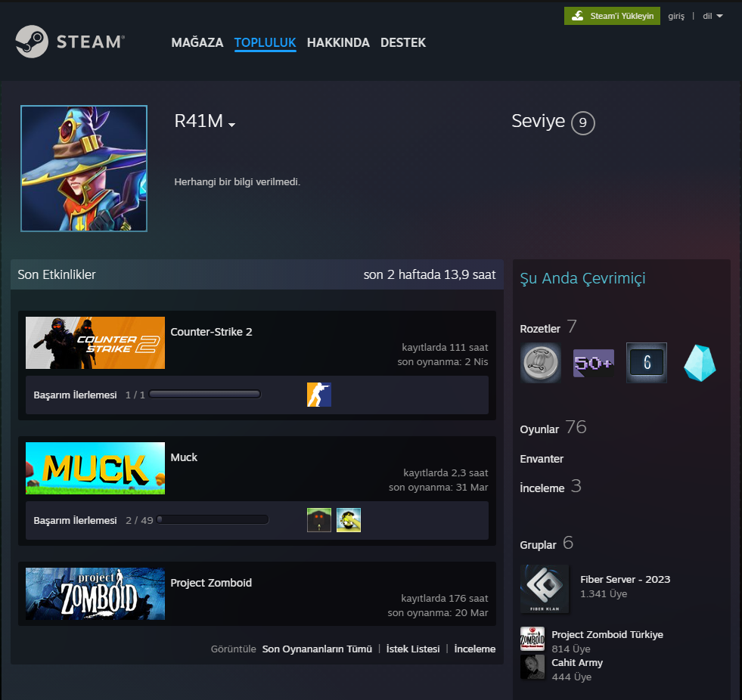
Task: Select the TOPLULUK community menu
Action: 265,42
